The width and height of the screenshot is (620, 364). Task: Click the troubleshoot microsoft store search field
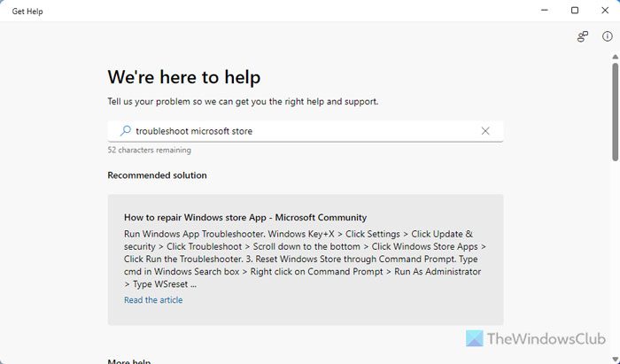coord(306,131)
